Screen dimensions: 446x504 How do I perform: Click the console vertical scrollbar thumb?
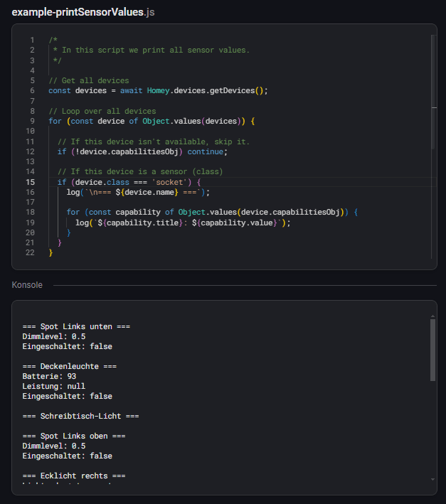pyautogui.click(x=432, y=350)
